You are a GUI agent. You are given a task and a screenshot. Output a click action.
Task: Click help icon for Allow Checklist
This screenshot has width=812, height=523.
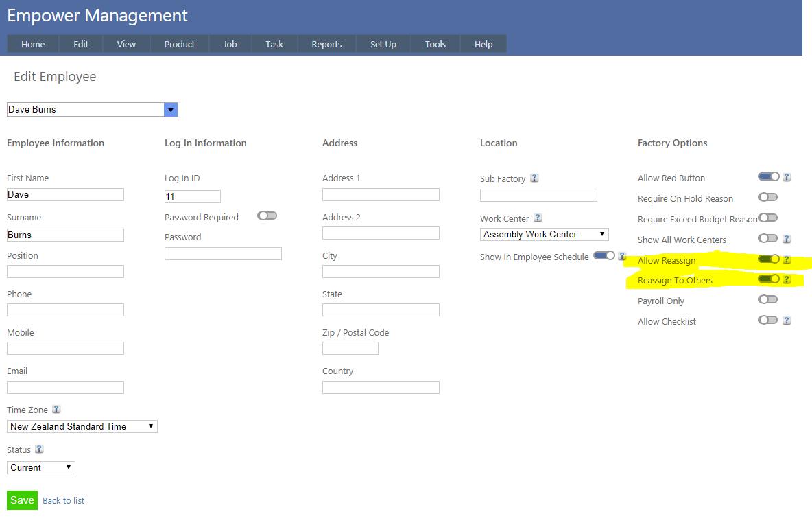tap(787, 321)
